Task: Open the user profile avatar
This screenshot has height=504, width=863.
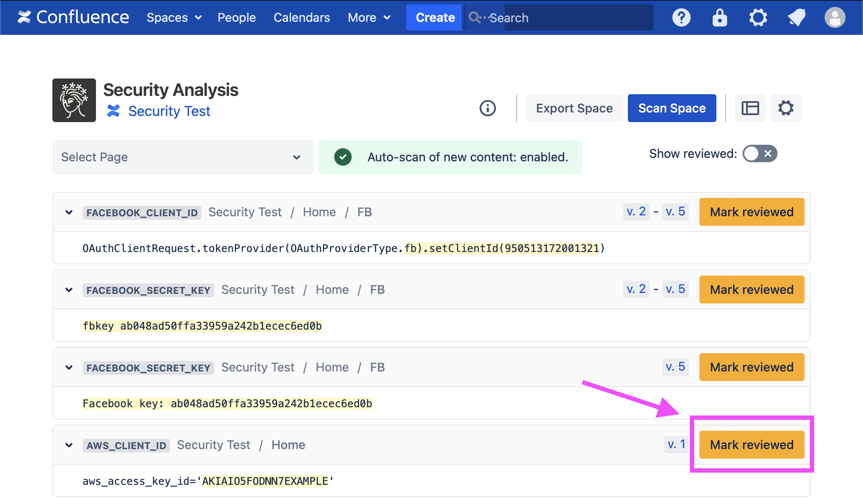Action: pyautogui.click(x=835, y=18)
